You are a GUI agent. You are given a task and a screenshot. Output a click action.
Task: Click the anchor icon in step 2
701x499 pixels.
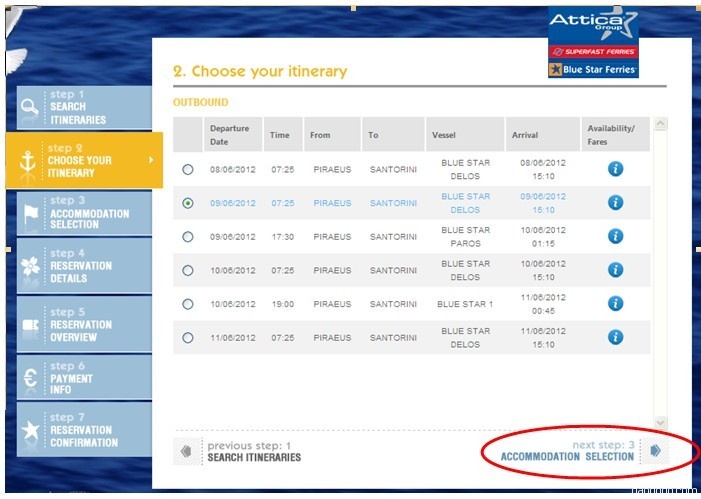[28, 162]
